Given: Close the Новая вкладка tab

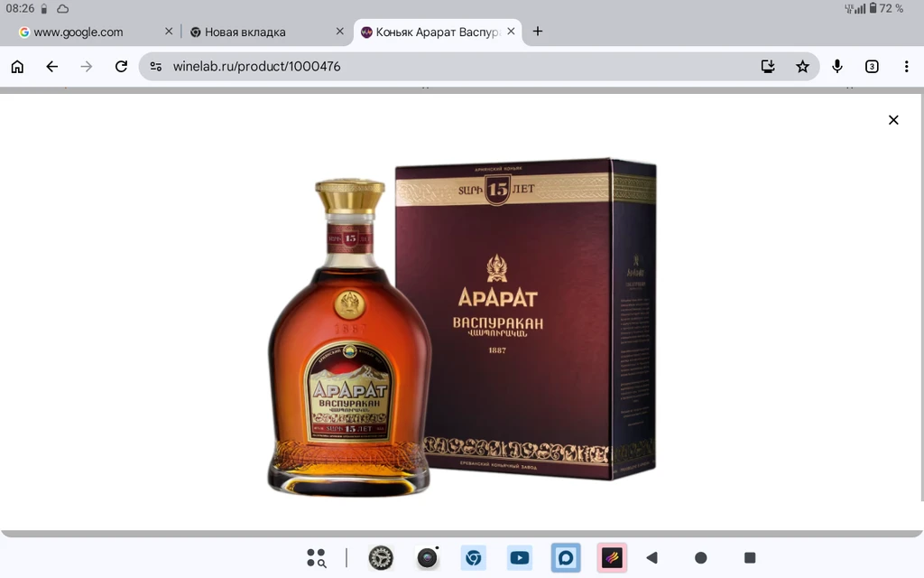Looking at the screenshot, I should (340, 32).
